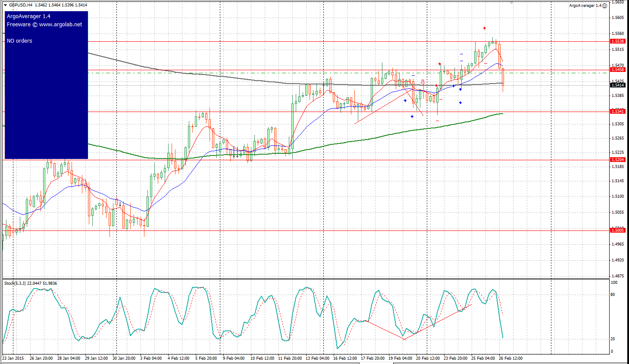This screenshot has width=629, height=364.
Task: Click the 1.4920 price scale value
Action: [618, 260]
